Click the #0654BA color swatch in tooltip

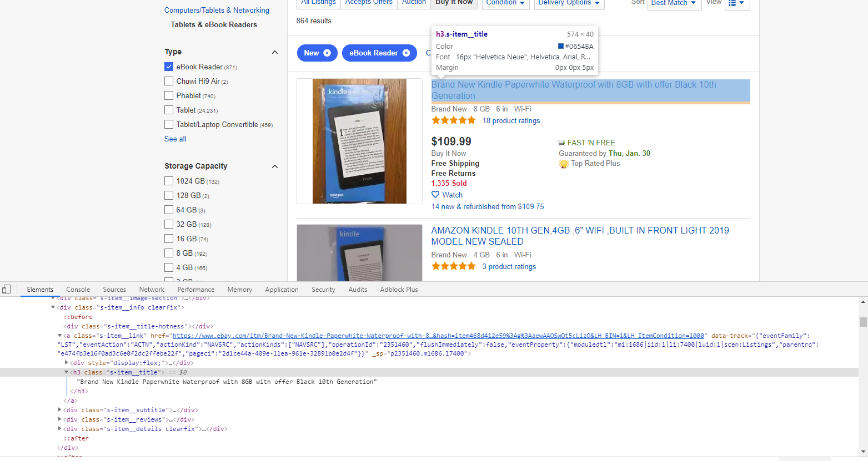pyautogui.click(x=561, y=46)
